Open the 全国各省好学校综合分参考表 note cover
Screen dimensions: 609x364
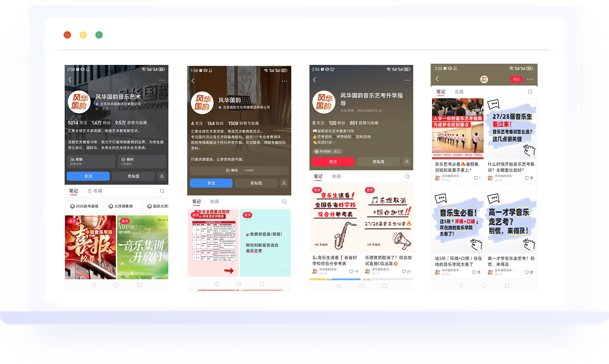[335, 218]
